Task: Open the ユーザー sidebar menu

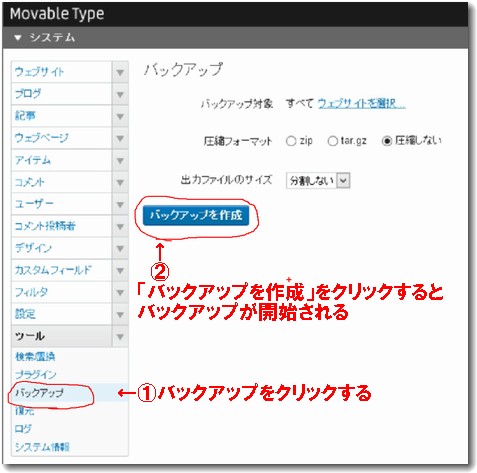Action: click(x=62, y=204)
